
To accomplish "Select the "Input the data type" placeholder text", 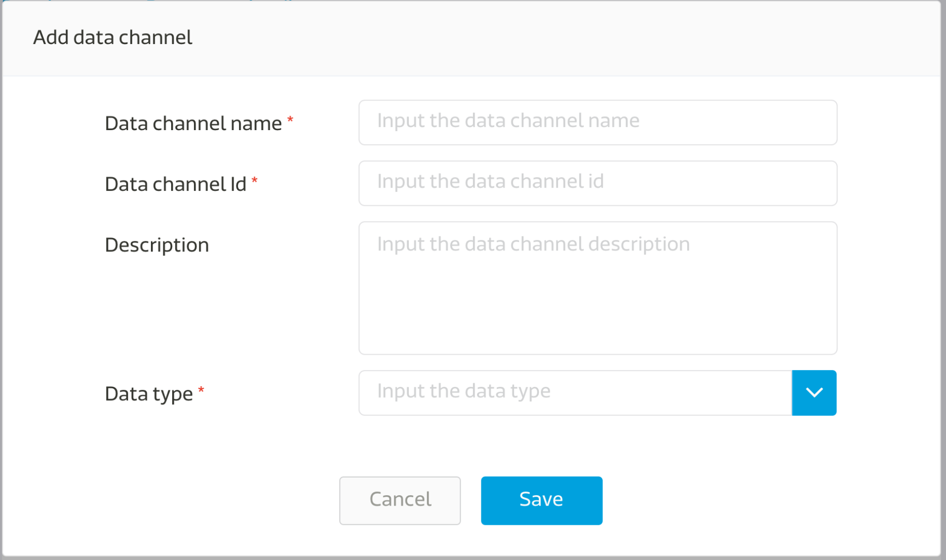I will pos(464,390).
